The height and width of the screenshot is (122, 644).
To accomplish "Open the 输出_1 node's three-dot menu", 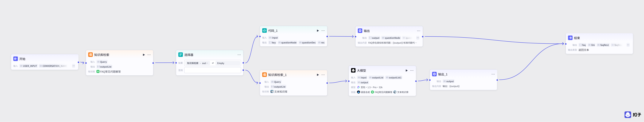I will pyautogui.click(x=493, y=74).
